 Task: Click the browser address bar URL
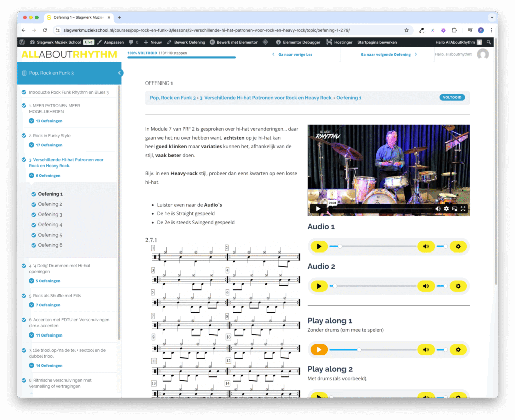pos(206,30)
